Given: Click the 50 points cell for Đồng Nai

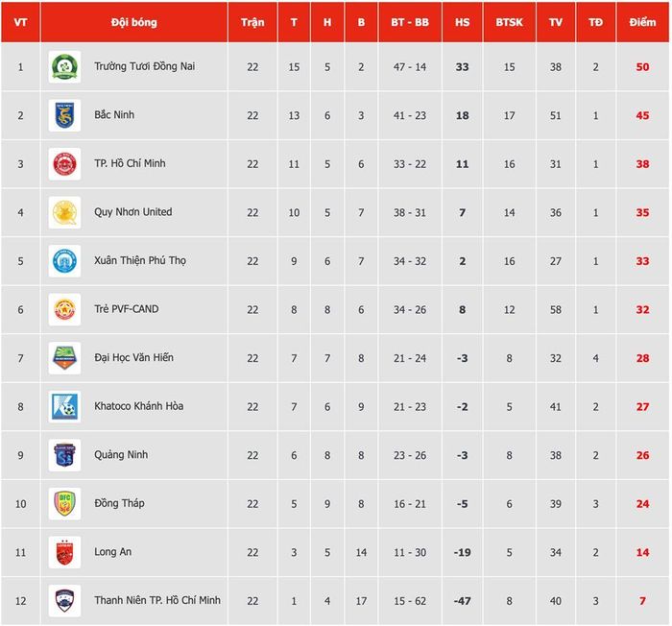Looking at the screenshot, I should pos(642,67).
